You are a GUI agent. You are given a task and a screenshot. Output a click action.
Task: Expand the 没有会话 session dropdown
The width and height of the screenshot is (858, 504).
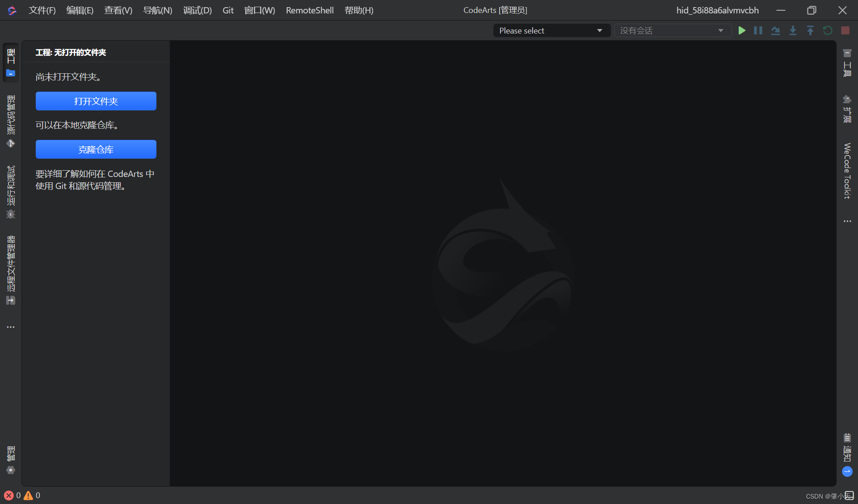[672, 30]
